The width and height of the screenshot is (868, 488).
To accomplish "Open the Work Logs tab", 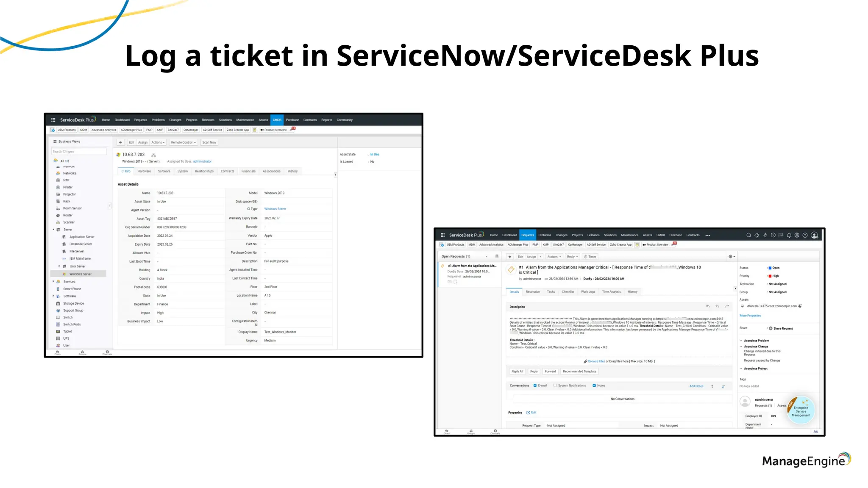I will pyautogui.click(x=588, y=291).
